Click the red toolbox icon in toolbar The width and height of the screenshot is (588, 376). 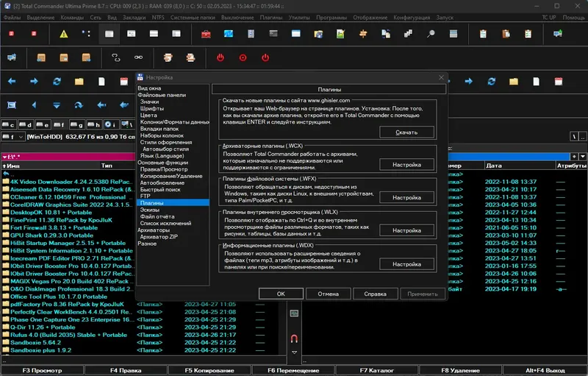(x=207, y=34)
